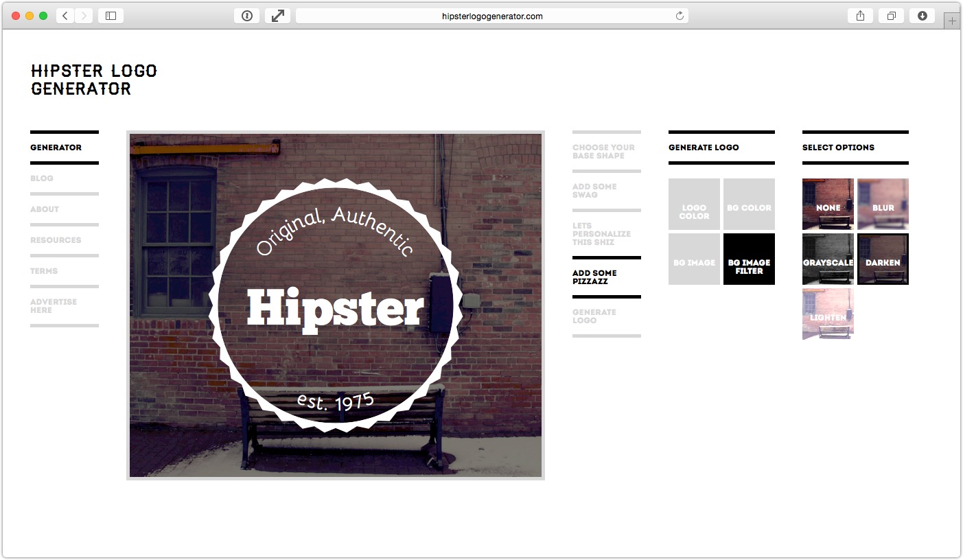Click the tab overview icon
Viewport: 963px width, 560px height.
(891, 15)
